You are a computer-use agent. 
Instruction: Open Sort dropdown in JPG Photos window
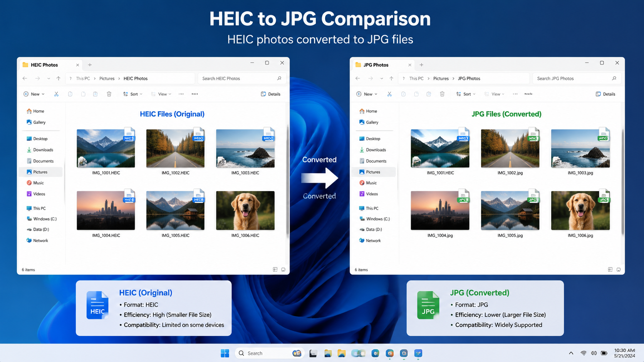(x=466, y=94)
